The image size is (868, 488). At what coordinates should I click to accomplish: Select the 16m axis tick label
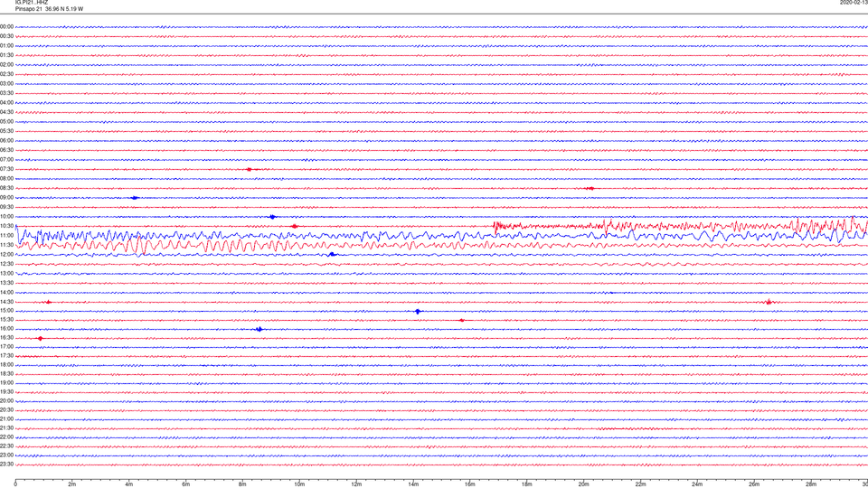470,484
